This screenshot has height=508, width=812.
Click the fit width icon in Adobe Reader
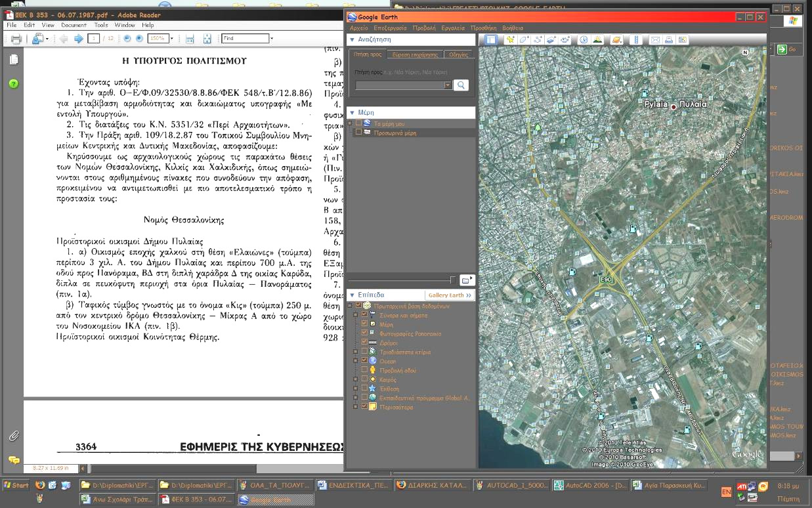(190, 39)
